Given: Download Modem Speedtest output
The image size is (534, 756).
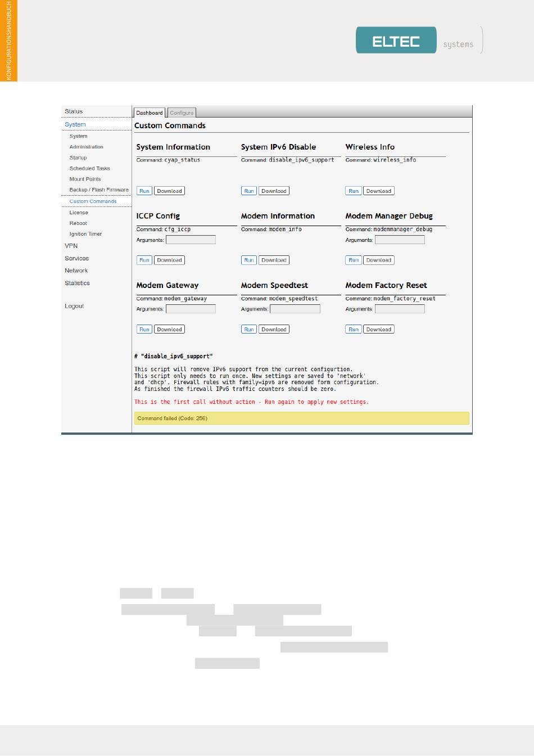Looking at the screenshot, I should coord(274,329).
